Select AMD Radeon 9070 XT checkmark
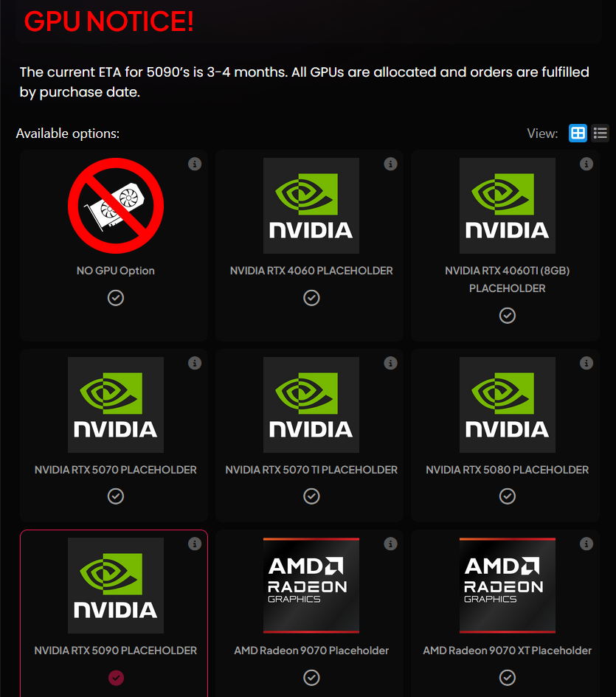This screenshot has width=616, height=697. pyautogui.click(x=508, y=677)
